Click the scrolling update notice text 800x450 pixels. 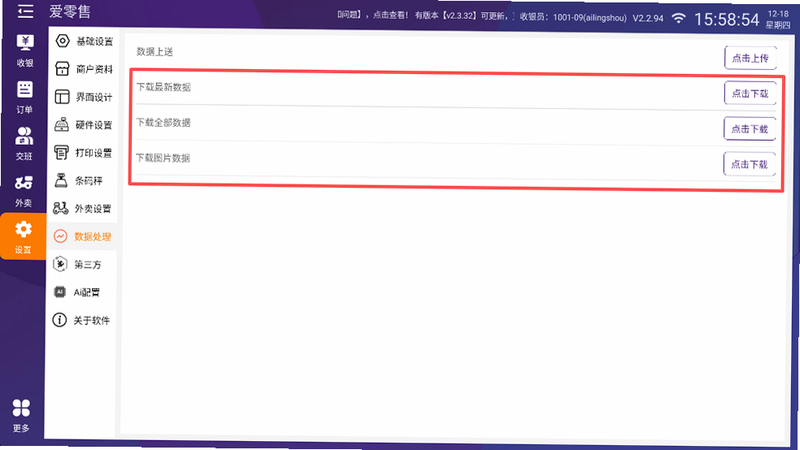pyautogui.click(x=425, y=15)
